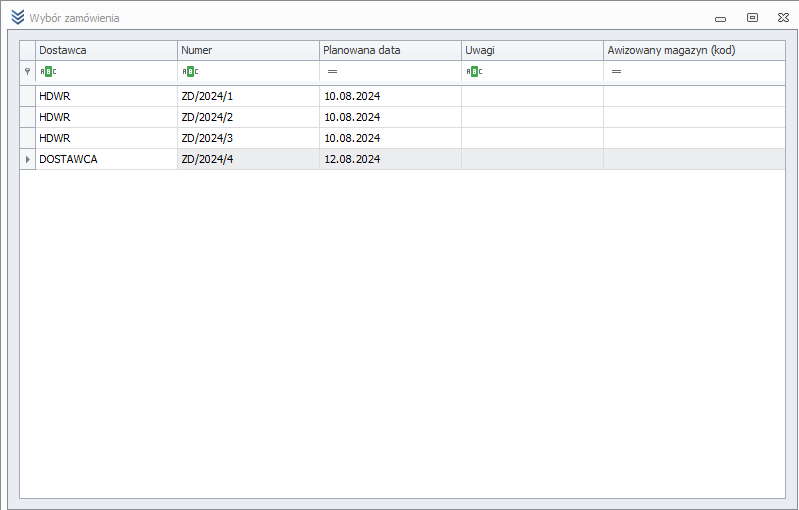This screenshot has height=510, width=799.
Task: Click equals filter icon under Awizowany magazyn
Action: point(616,72)
